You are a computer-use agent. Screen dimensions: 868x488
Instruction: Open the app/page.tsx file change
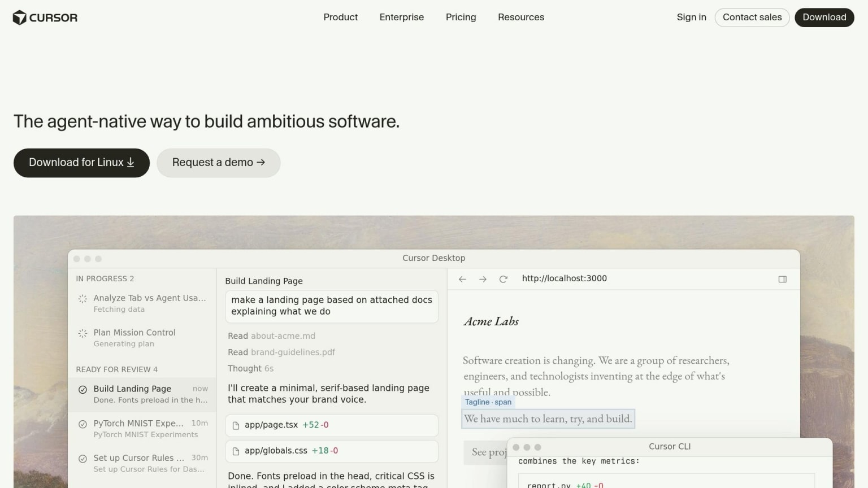332,425
